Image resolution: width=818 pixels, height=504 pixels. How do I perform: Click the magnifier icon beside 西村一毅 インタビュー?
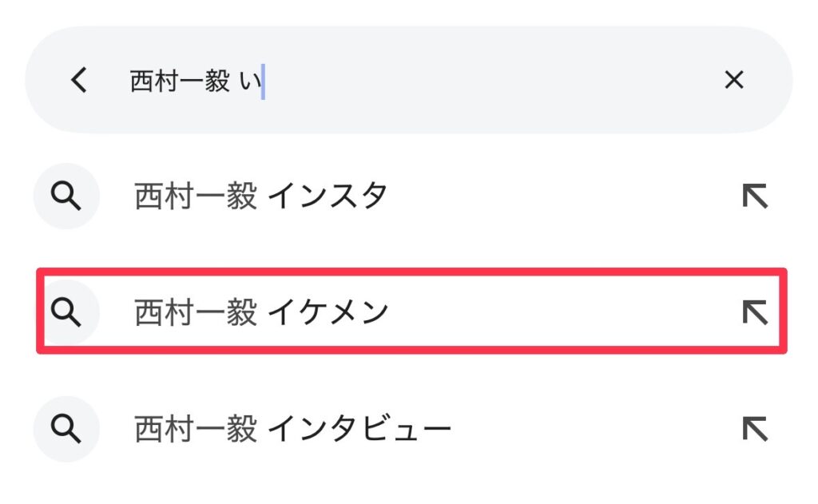pos(66,429)
